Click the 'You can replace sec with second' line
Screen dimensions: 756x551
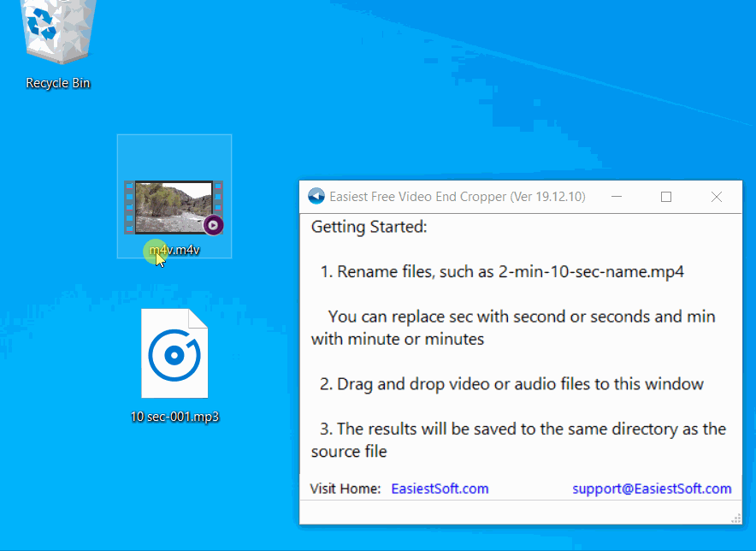(x=513, y=328)
